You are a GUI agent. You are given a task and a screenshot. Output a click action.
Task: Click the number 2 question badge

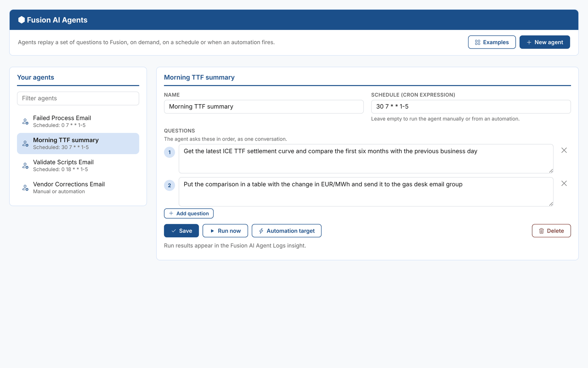click(x=169, y=185)
